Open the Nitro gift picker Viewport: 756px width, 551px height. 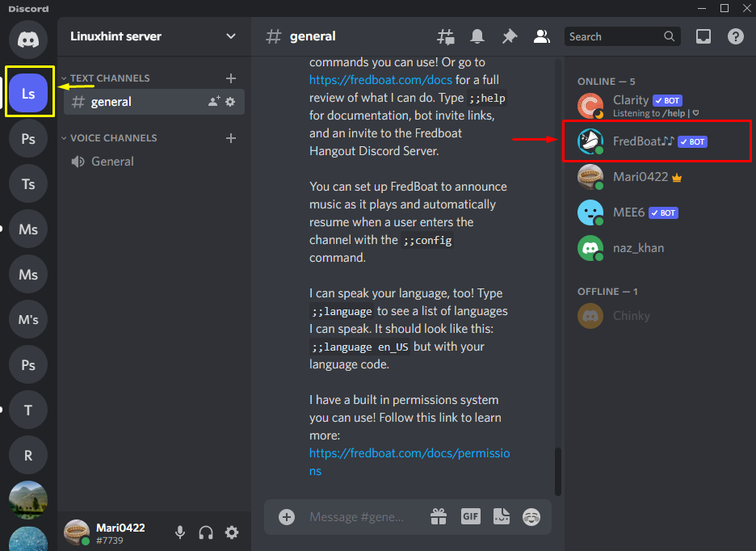click(x=439, y=517)
